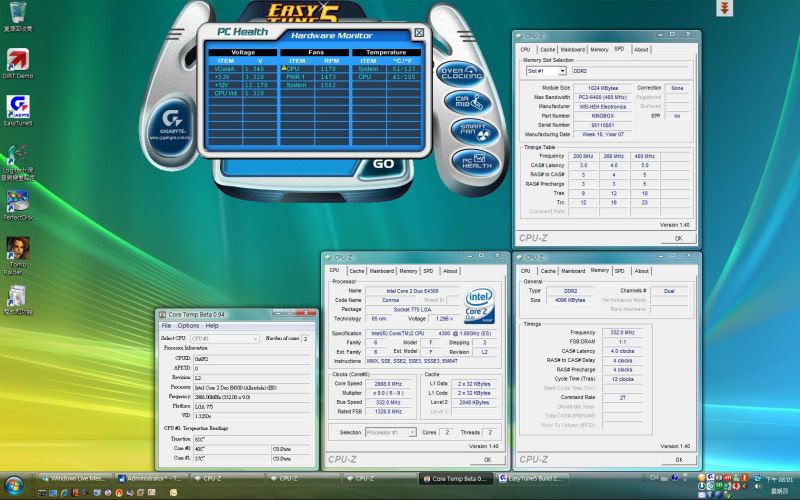Open the Over Clocking section in EasyTune5
This screenshot has height=500, width=800.
tap(460, 73)
